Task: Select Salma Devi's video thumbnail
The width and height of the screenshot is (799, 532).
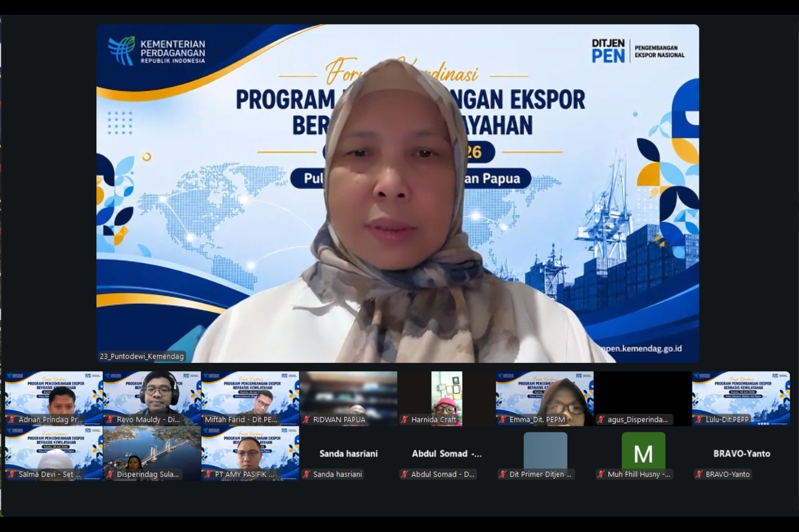Action: (x=53, y=453)
